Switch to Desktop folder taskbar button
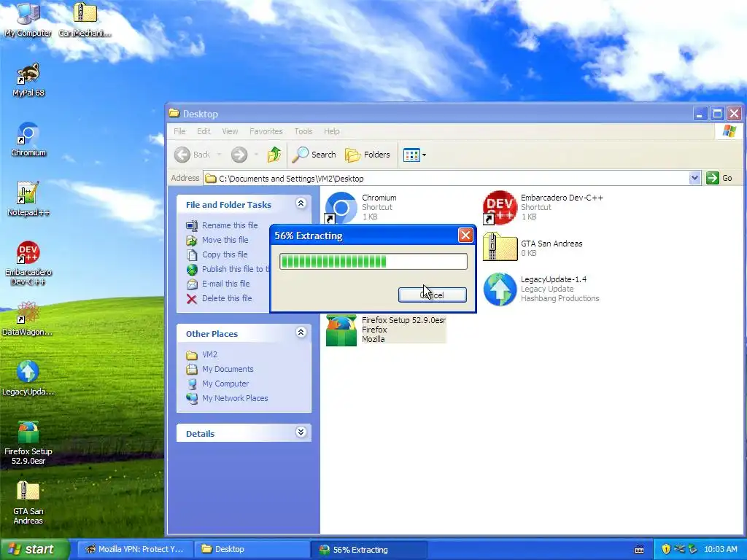This screenshot has width=747, height=560. coord(252,549)
